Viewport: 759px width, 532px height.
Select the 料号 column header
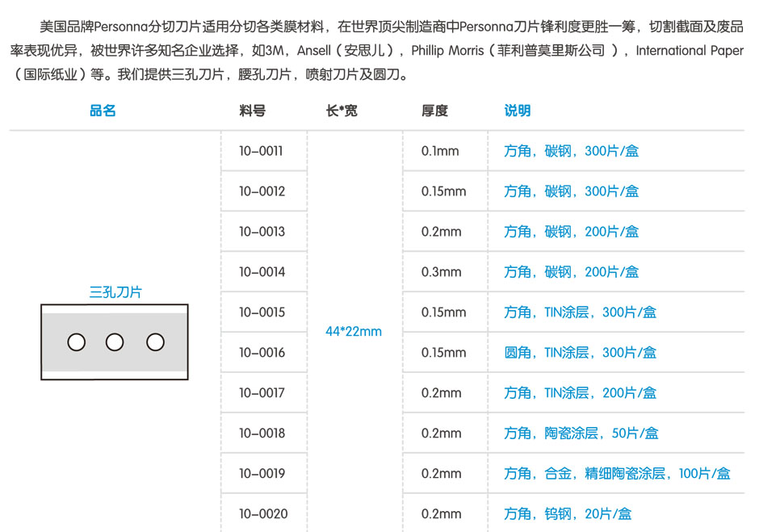(252, 111)
